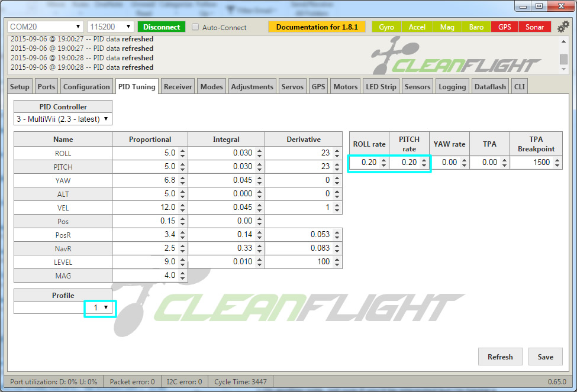This screenshot has height=392, width=577.
Task: Click the PITCH Derivative stepper
Action: coord(337,167)
